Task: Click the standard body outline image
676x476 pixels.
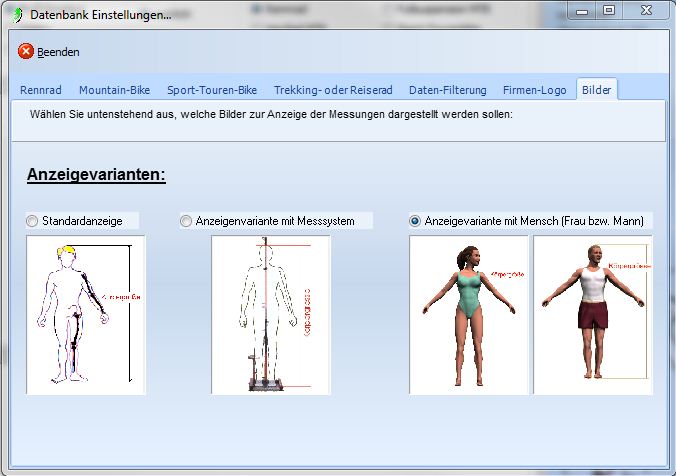Action: 86,314
